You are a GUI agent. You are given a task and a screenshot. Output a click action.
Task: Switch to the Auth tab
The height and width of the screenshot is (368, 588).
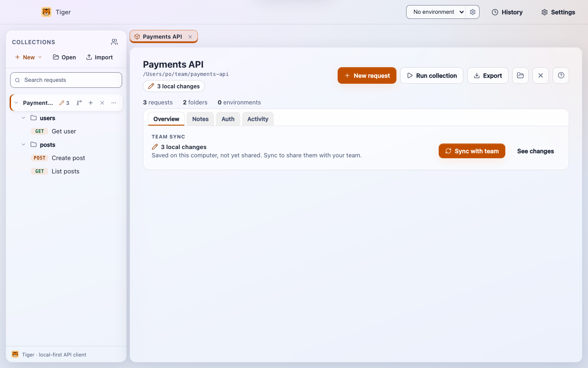(228, 119)
